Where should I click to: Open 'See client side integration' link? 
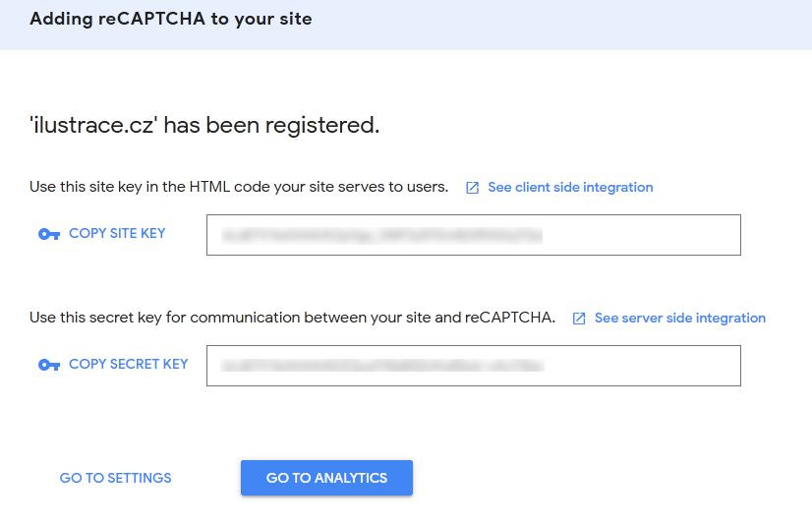570,188
